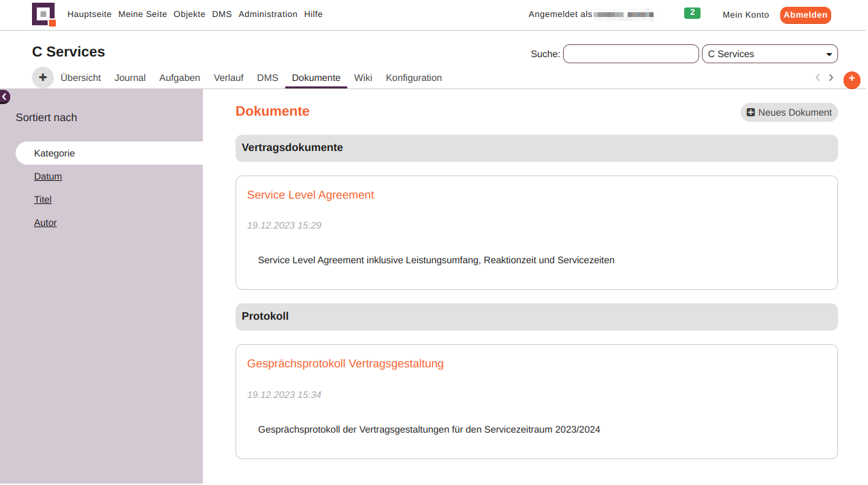
Task: Open the green notification badge showing 2
Action: 692,12
